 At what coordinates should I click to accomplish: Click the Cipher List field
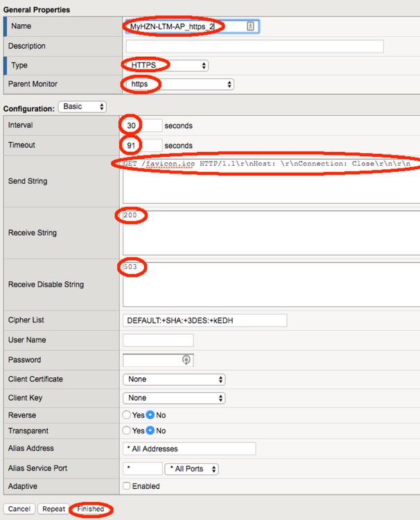pyautogui.click(x=205, y=320)
